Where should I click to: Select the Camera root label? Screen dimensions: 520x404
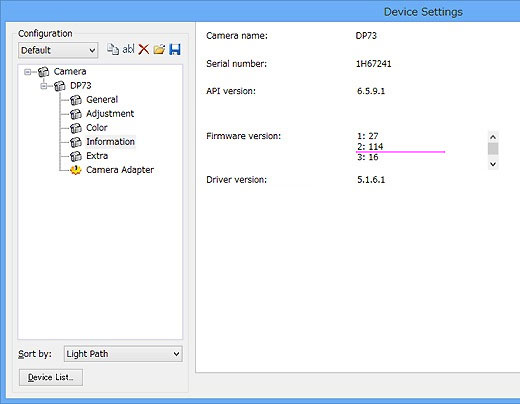(x=70, y=71)
